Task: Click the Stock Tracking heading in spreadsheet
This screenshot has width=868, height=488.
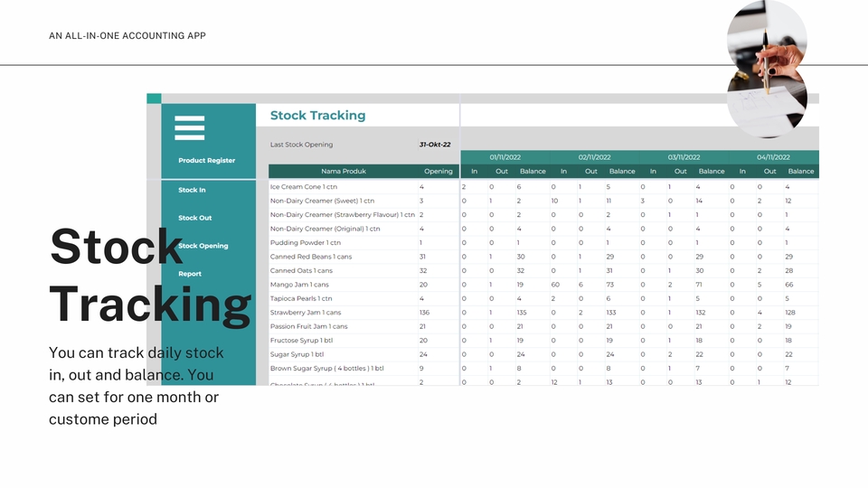Action: 317,115
